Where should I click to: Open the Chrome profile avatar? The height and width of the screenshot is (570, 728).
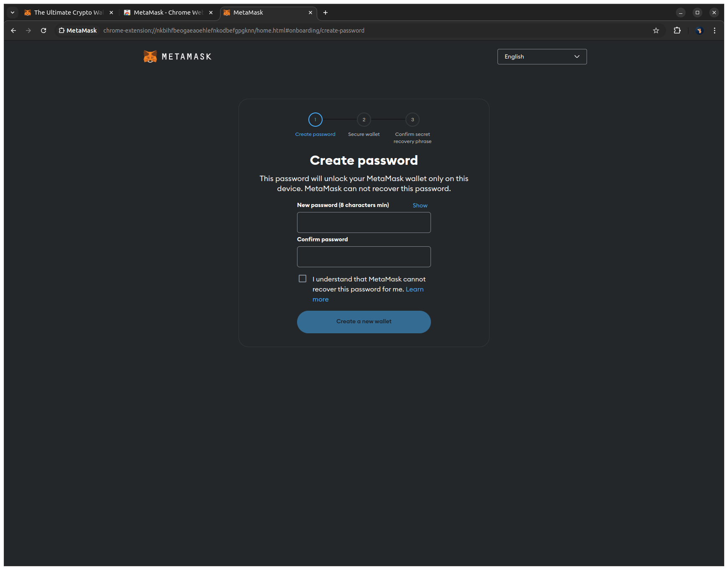pos(699,31)
